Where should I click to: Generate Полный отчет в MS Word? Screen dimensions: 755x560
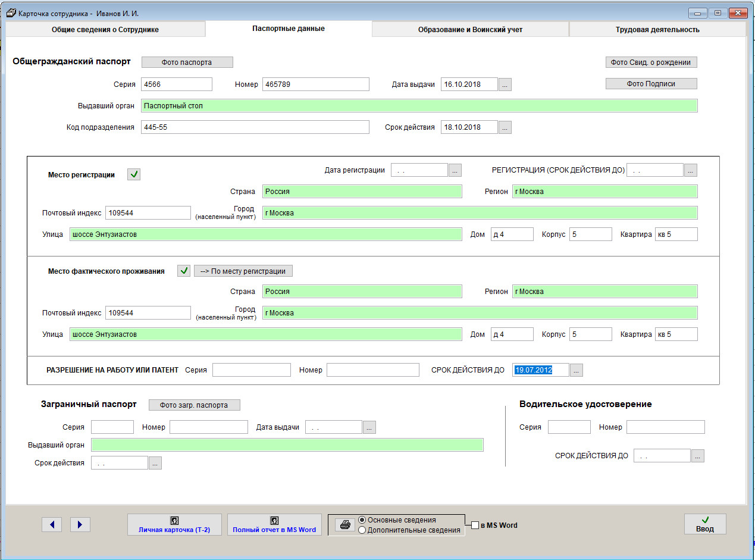tap(274, 524)
